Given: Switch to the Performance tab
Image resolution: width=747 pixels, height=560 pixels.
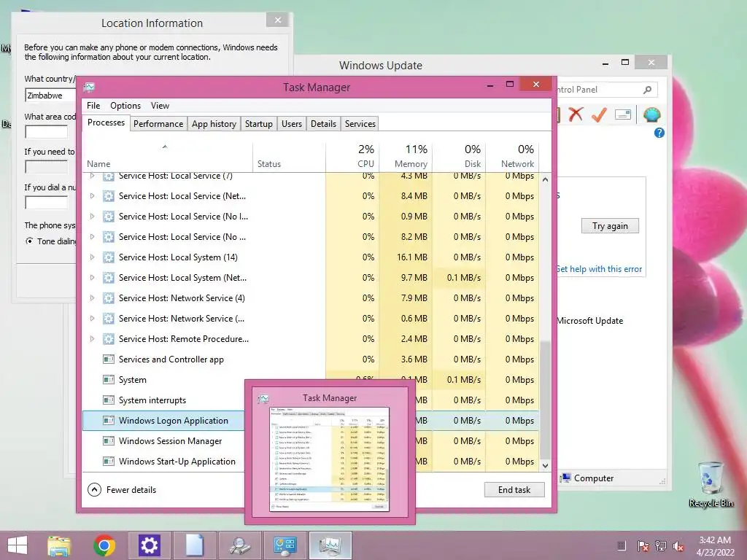Looking at the screenshot, I should click(x=158, y=124).
